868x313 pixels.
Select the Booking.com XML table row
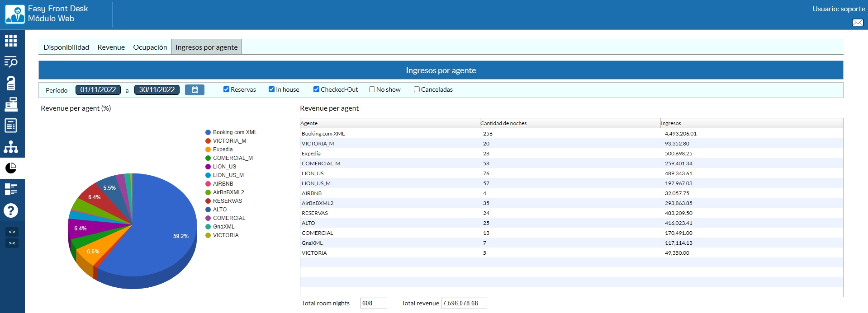(571, 134)
